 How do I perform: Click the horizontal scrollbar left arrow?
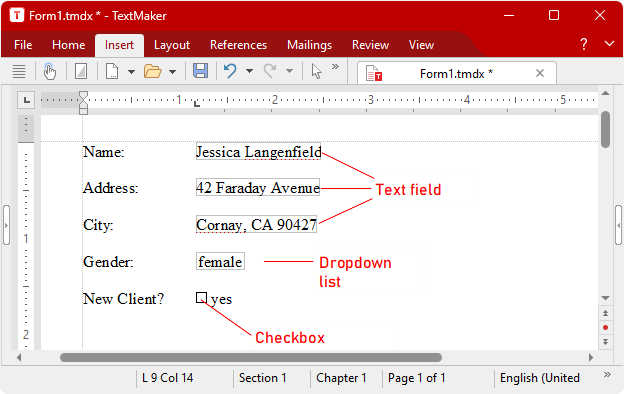[19, 357]
